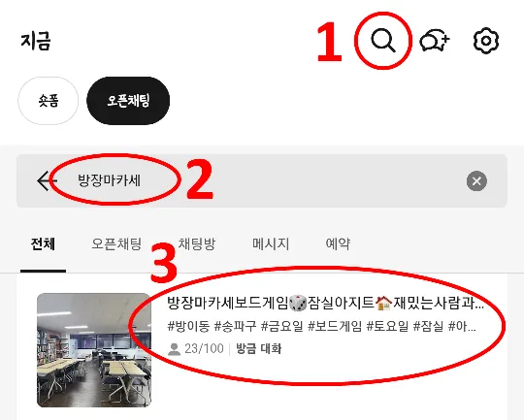Screen dimensions: 524x420
Task: Open search with the magnifier icon
Action: (x=383, y=41)
